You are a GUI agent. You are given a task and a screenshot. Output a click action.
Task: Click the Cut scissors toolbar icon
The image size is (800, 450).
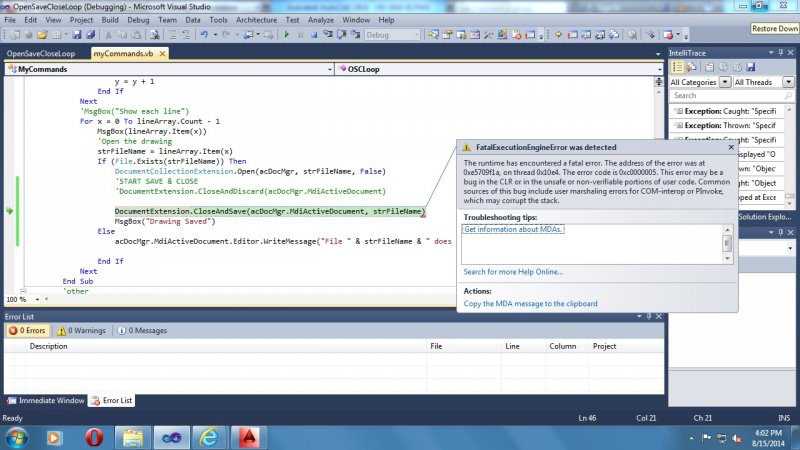tap(108, 35)
